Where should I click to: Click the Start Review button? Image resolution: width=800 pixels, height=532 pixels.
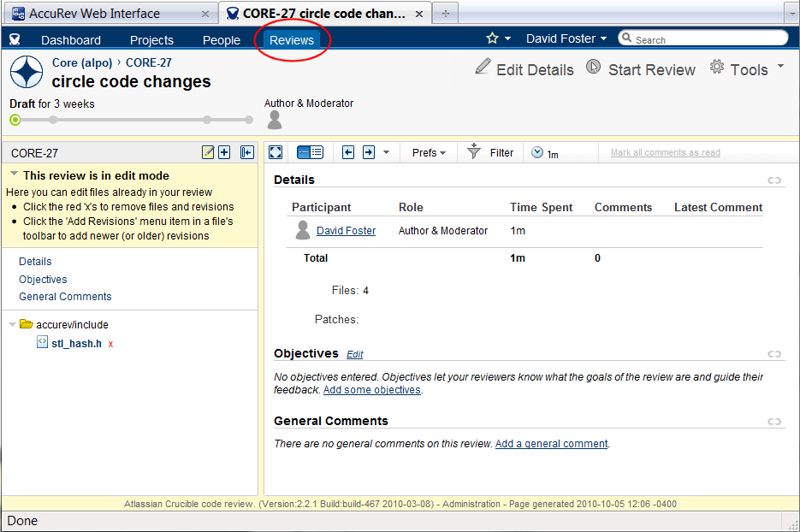pyautogui.click(x=641, y=69)
